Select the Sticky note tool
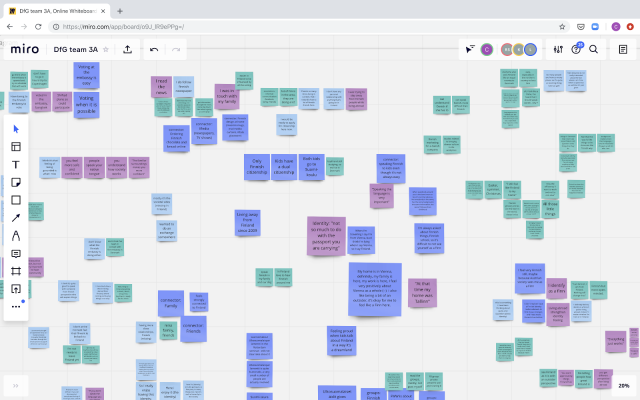The width and height of the screenshot is (640, 400). click(16, 182)
